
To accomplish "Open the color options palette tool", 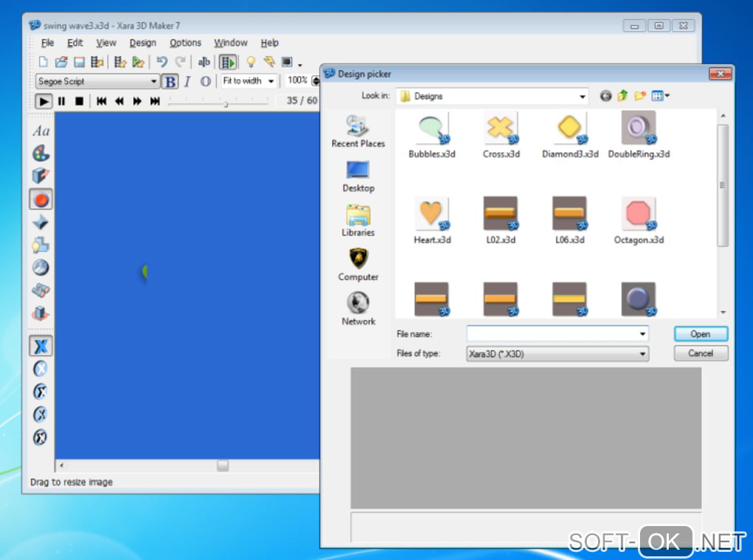I will click(41, 153).
